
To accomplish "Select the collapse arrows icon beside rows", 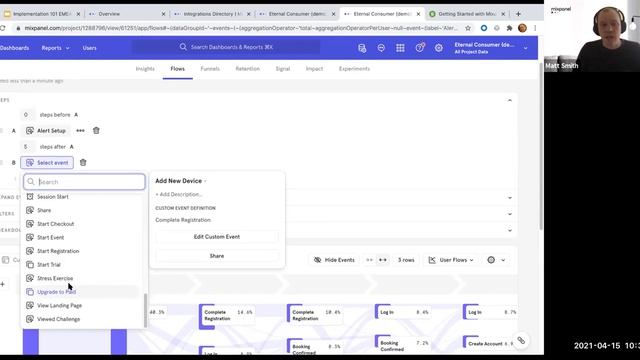I will 369,260.
